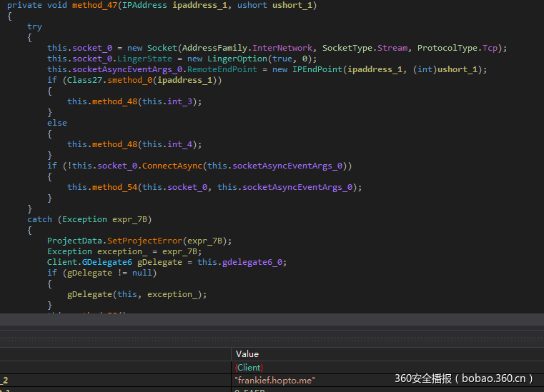This screenshot has height=392, width=544.
Task: Select the {Client} value cell
Action: pos(249,367)
